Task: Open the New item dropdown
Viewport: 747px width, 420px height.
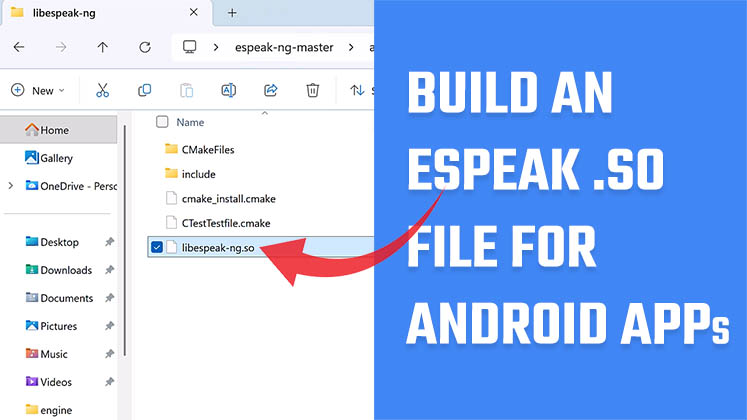Action: [37, 90]
